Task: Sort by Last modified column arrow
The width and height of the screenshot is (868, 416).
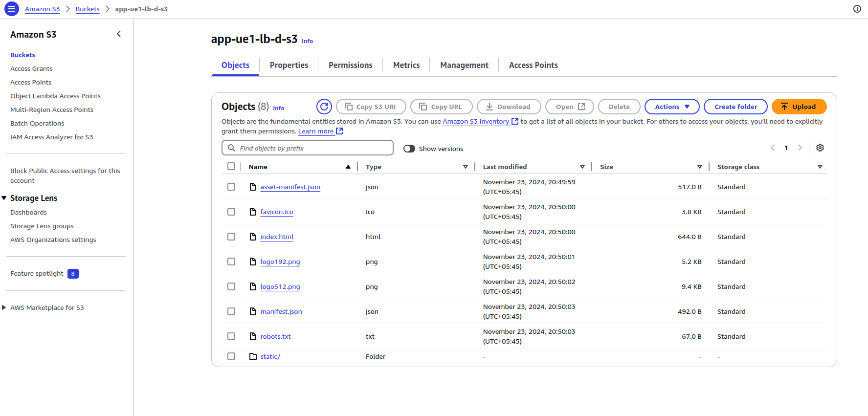Action: point(582,167)
